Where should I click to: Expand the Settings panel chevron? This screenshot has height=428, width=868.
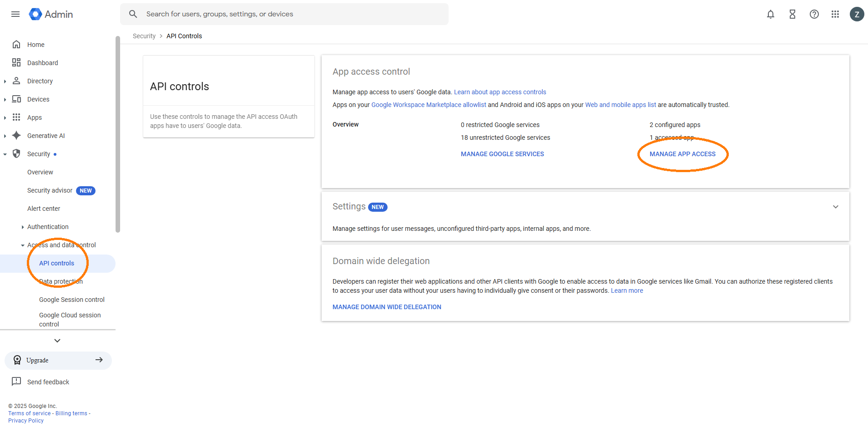tap(836, 207)
